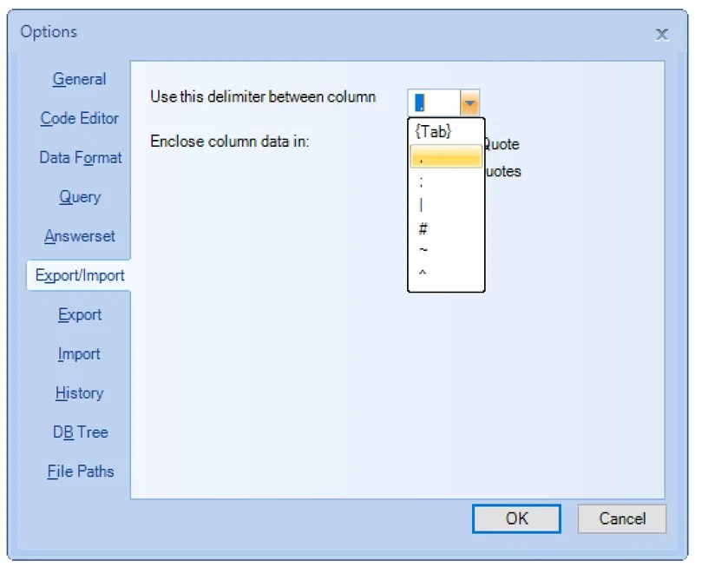
Task: Open the History settings
Action: pos(79,392)
